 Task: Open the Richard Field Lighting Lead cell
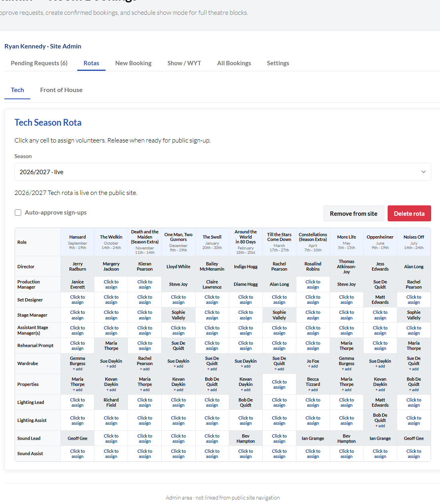point(111,402)
